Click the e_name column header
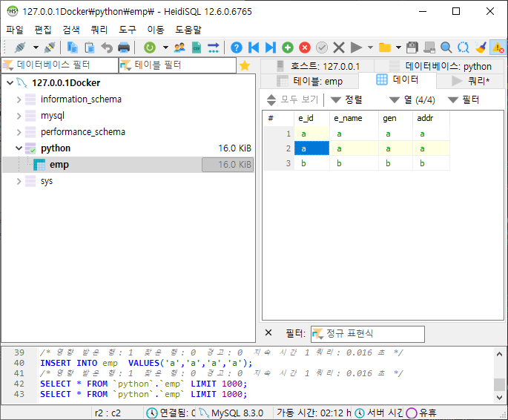The height and width of the screenshot is (420, 508). (354, 118)
